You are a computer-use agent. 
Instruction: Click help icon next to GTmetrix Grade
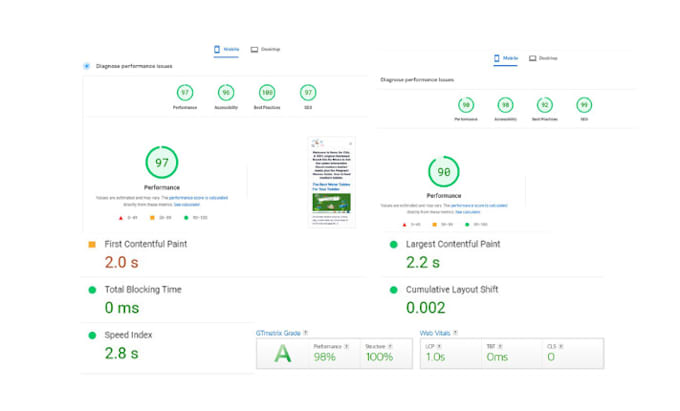tap(305, 333)
